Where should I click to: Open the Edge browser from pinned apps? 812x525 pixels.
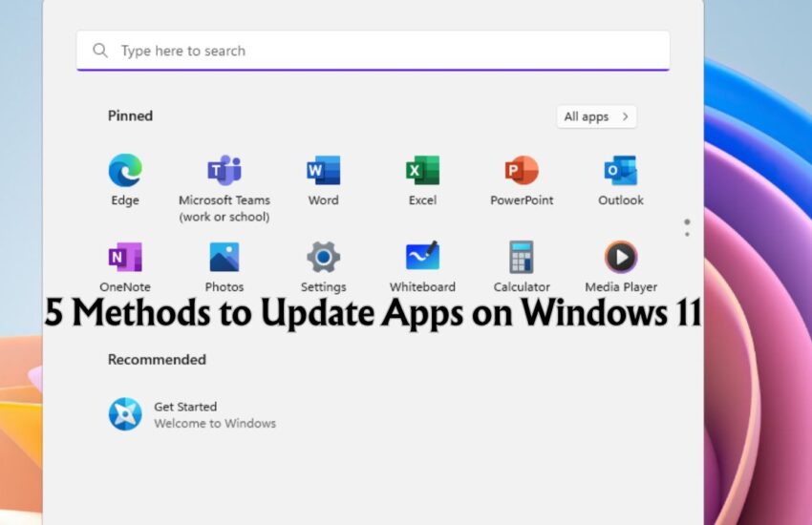coord(125,170)
